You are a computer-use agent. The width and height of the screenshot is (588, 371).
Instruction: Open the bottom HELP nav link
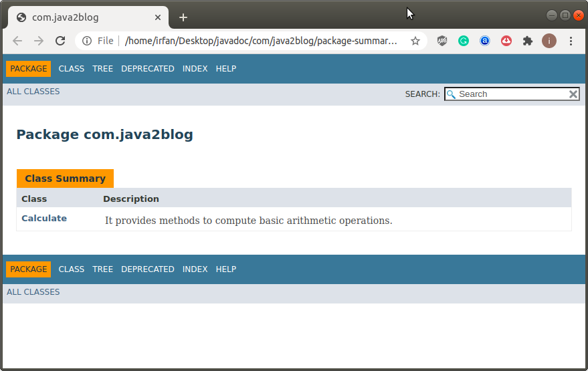[226, 269]
